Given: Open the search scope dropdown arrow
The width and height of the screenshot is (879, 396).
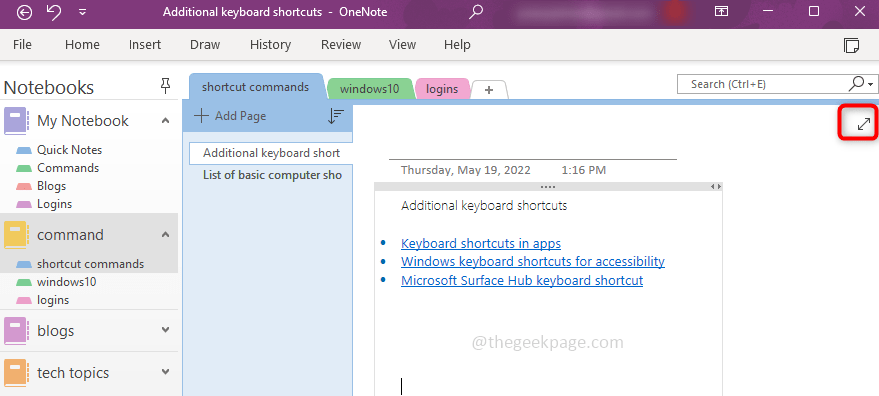Looking at the screenshot, I should pos(871,85).
